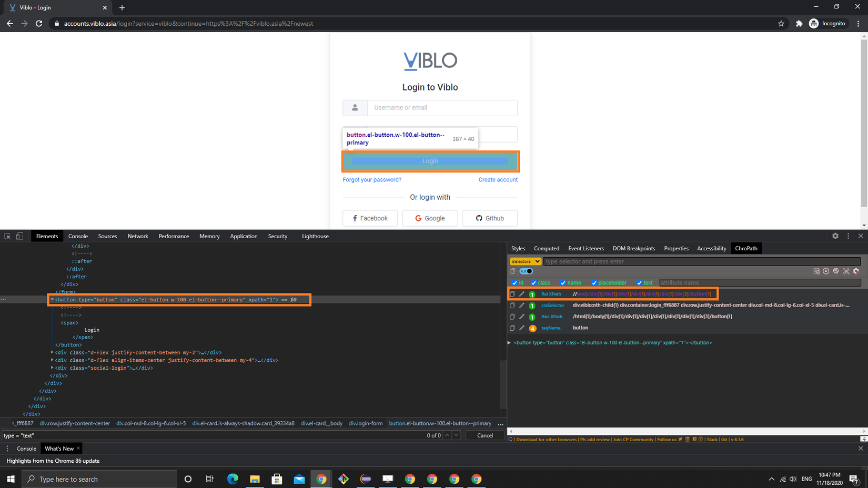
Task: Open Task View on taskbar
Action: click(210, 479)
